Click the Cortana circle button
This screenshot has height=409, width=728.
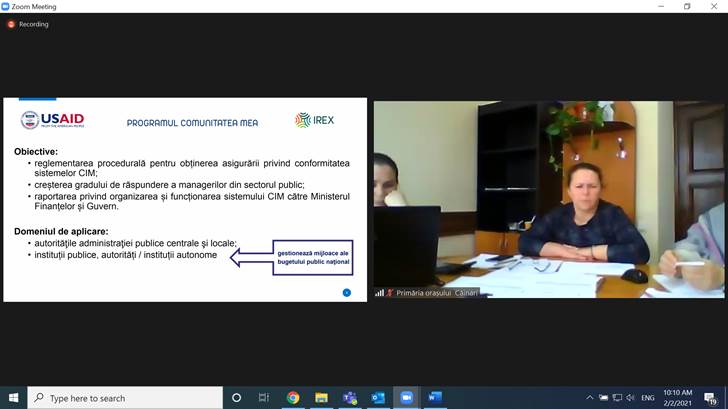(x=236, y=397)
